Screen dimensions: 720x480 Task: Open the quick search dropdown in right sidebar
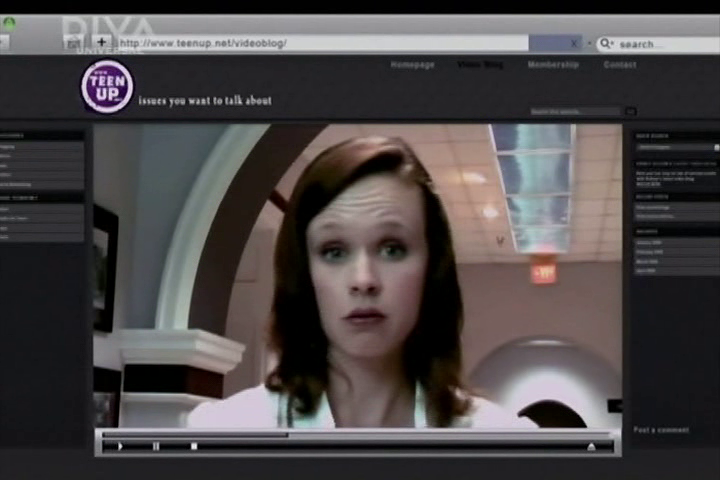click(677, 147)
